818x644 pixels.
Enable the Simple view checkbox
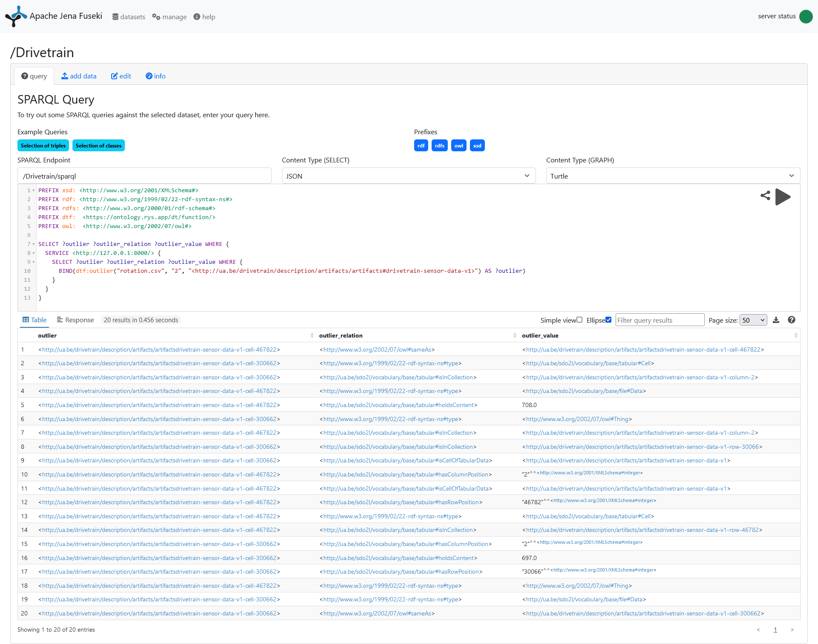click(579, 320)
